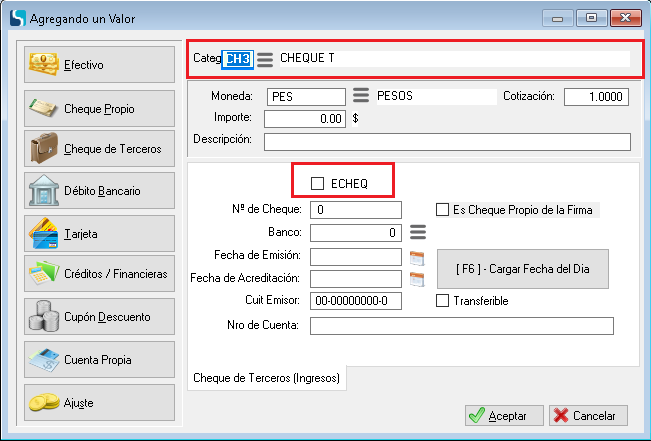Enable the ECHEQ checkbox
This screenshot has width=651, height=441.
pos(318,184)
